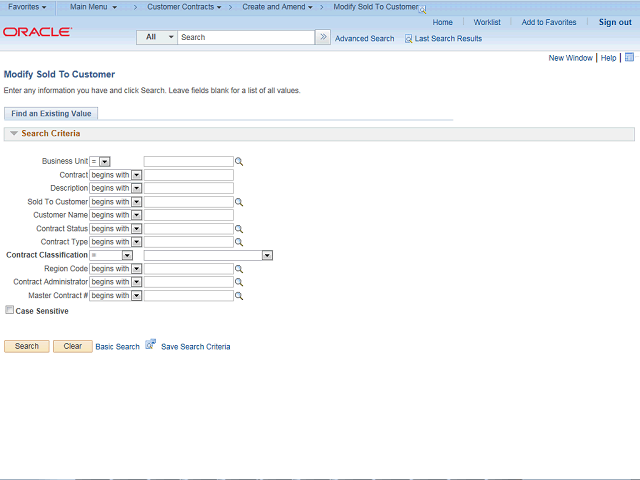Image resolution: width=640 pixels, height=480 pixels.
Task: Switch to Basic Search
Action: [x=118, y=347]
